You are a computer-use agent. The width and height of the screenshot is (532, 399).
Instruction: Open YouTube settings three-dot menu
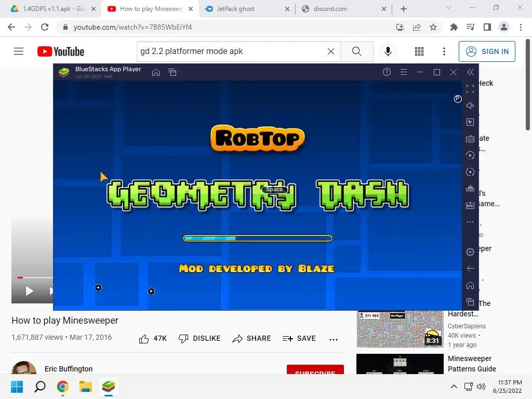tap(444, 51)
